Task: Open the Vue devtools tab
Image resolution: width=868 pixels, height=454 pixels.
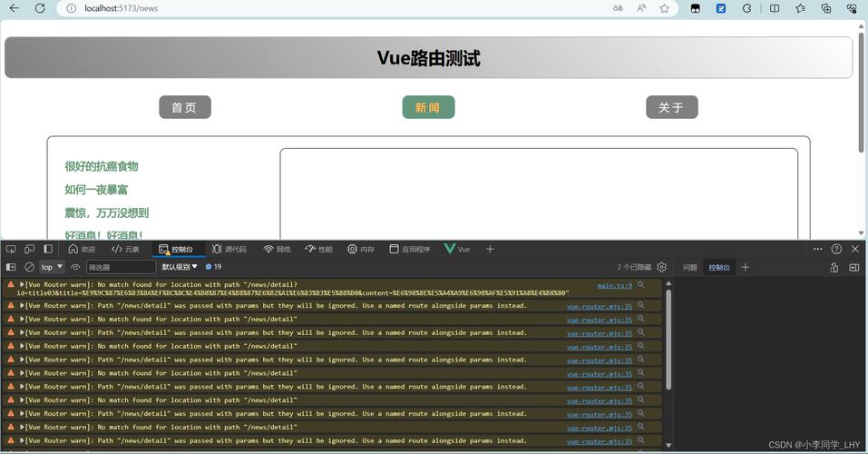Action: click(x=457, y=249)
